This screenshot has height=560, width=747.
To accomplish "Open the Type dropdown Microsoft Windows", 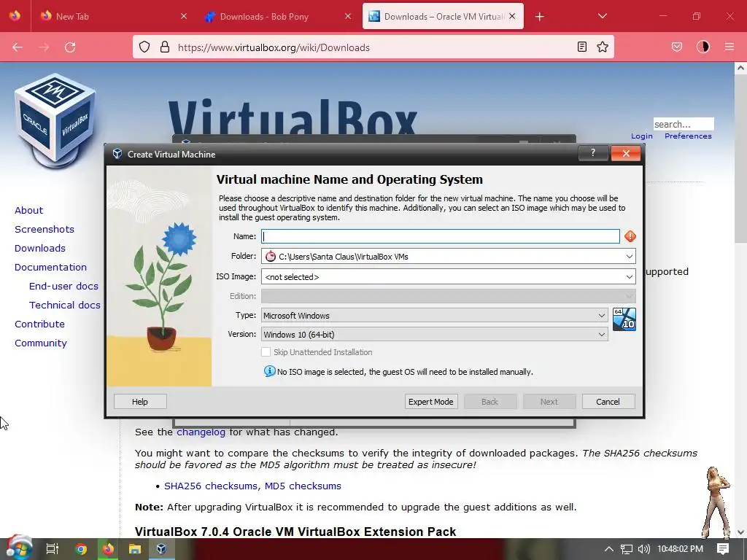I will [435, 315].
